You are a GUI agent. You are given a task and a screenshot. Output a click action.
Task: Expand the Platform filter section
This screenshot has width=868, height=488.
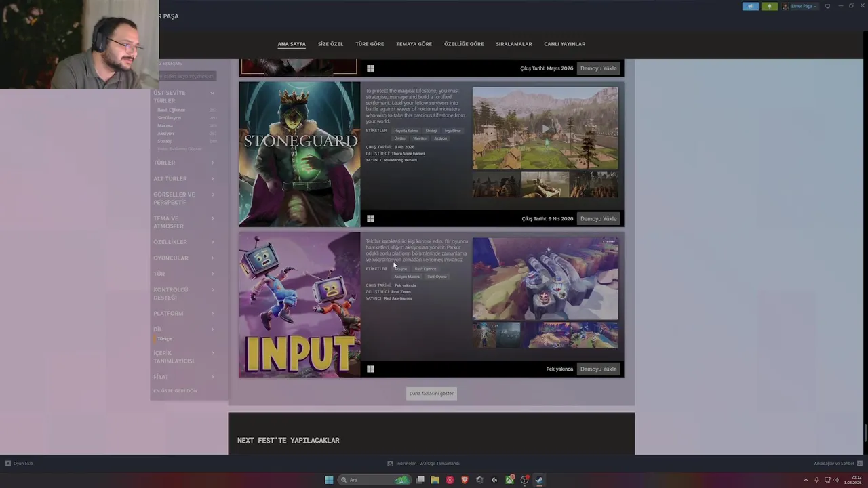tap(184, 314)
